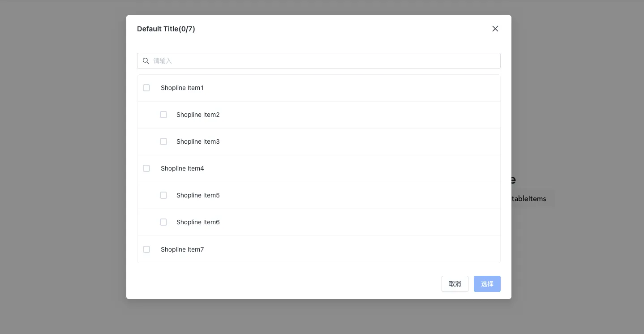Enable the Shopline Item3 checkbox
Screen dimensions: 644x334
(163, 141)
